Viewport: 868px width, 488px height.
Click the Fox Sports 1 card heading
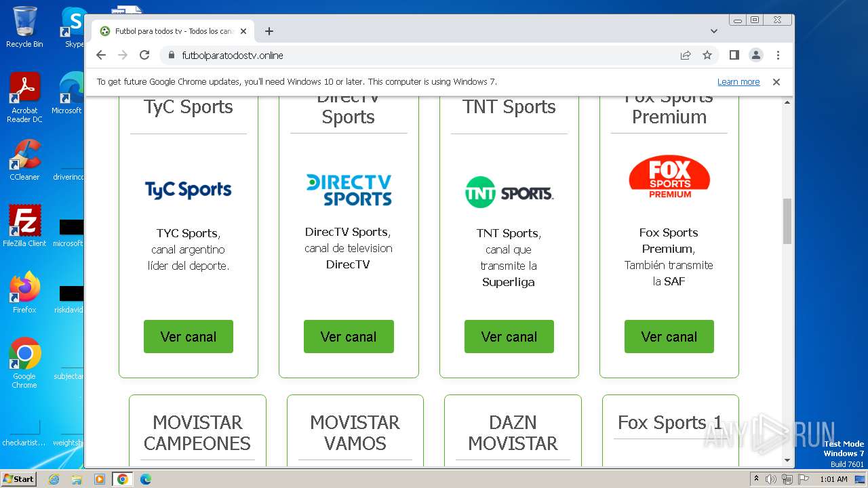[x=670, y=423]
